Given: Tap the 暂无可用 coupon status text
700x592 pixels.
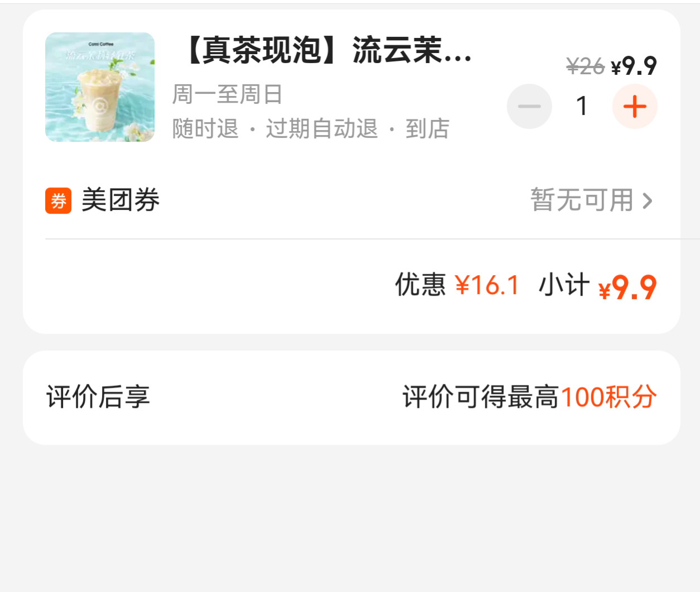Looking at the screenshot, I should click(582, 200).
